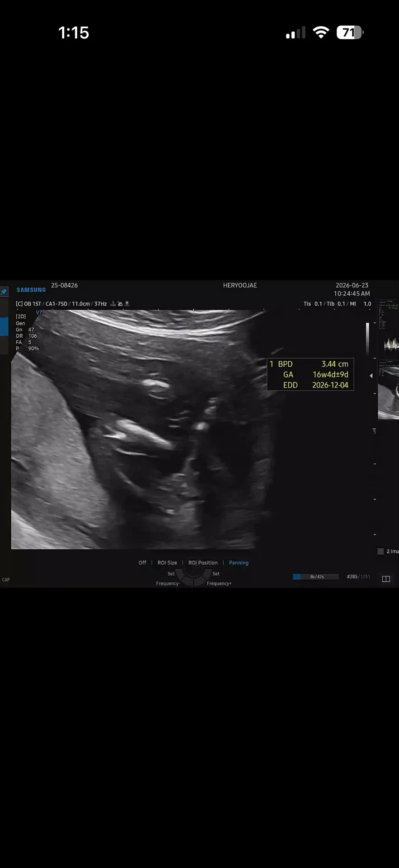The image size is (399, 868).
Task: Tap the battery indicator showing 71
Action: click(x=350, y=33)
